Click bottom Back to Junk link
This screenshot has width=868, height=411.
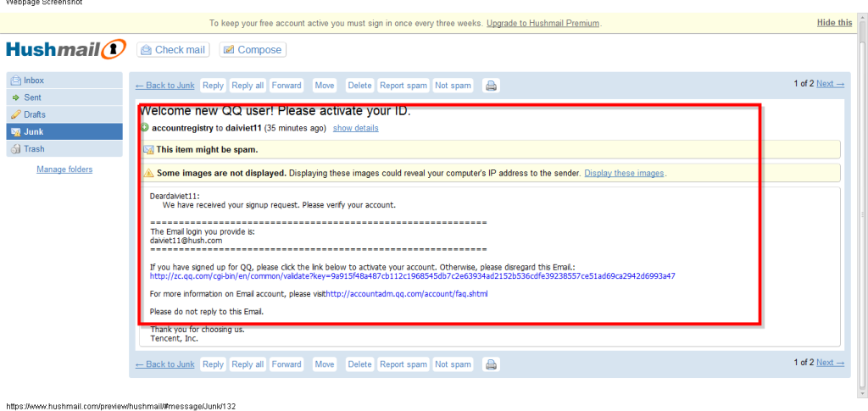coord(165,364)
